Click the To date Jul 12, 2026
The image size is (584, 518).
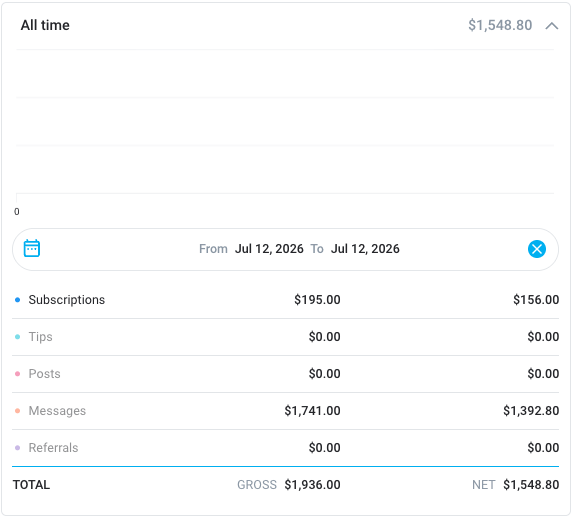(x=365, y=249)
